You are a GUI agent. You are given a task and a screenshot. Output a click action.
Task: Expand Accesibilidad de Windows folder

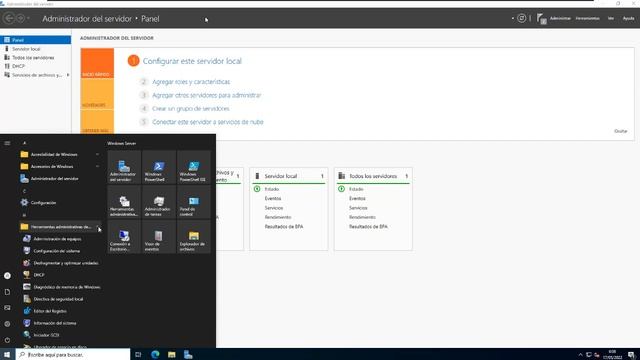tap(60, 154)
